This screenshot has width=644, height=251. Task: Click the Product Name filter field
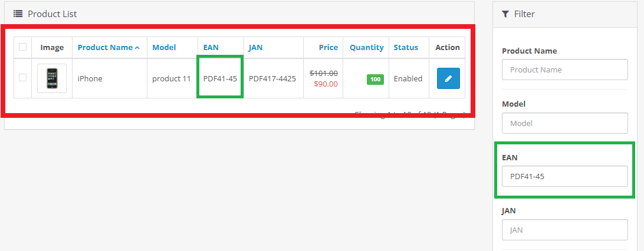pyautogui.click(x=564, y=70)
